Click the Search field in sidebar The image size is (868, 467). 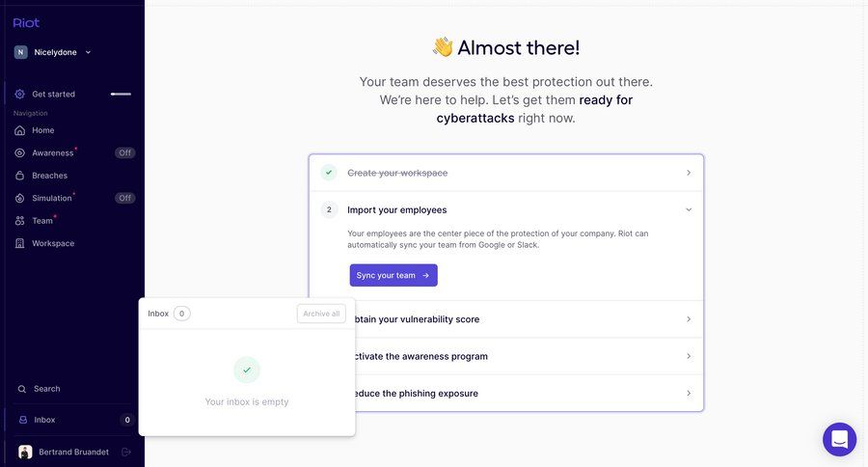[46, 389]
